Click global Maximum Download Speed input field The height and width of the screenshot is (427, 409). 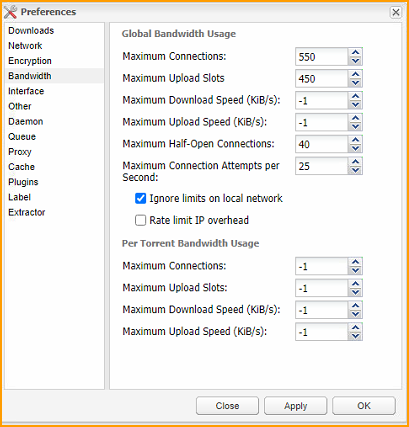point(322,101)
